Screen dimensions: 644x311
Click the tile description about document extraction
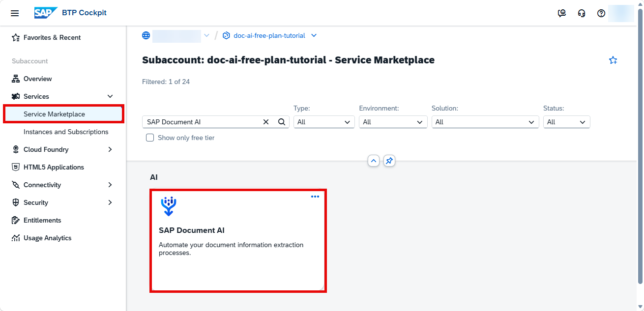coord(231,249)
